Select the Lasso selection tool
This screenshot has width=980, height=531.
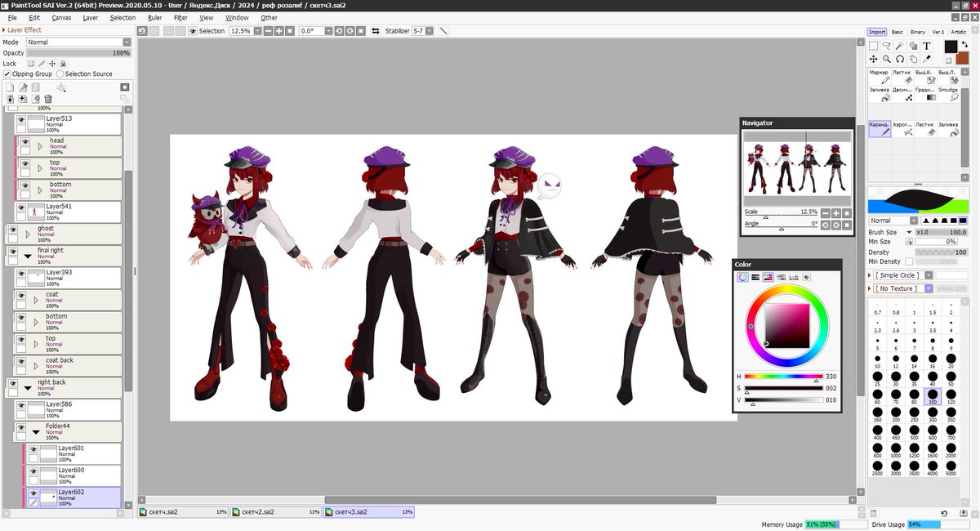coord(886,46)
